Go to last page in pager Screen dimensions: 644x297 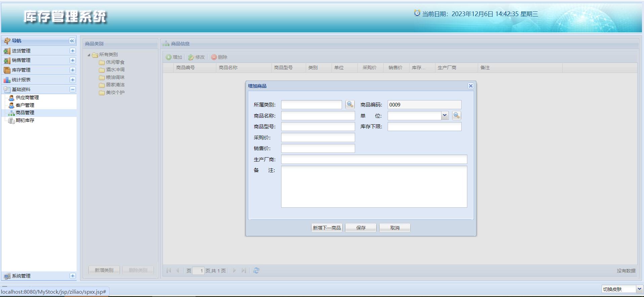(244, 270)
